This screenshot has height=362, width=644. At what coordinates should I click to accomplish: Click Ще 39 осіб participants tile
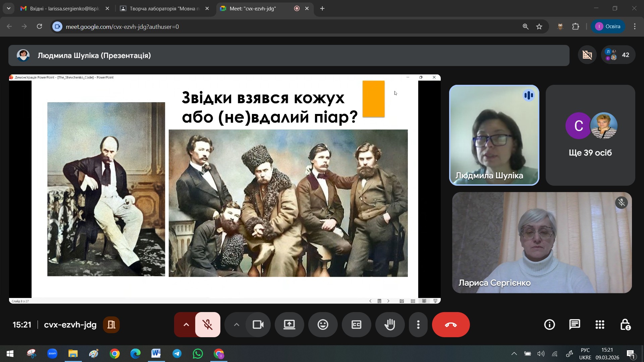tap(590, 135)
